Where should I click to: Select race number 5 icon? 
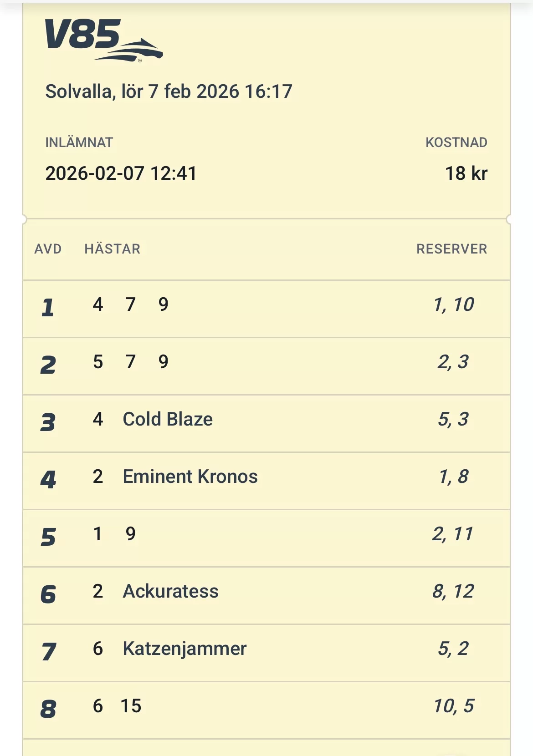click(48, 538)
